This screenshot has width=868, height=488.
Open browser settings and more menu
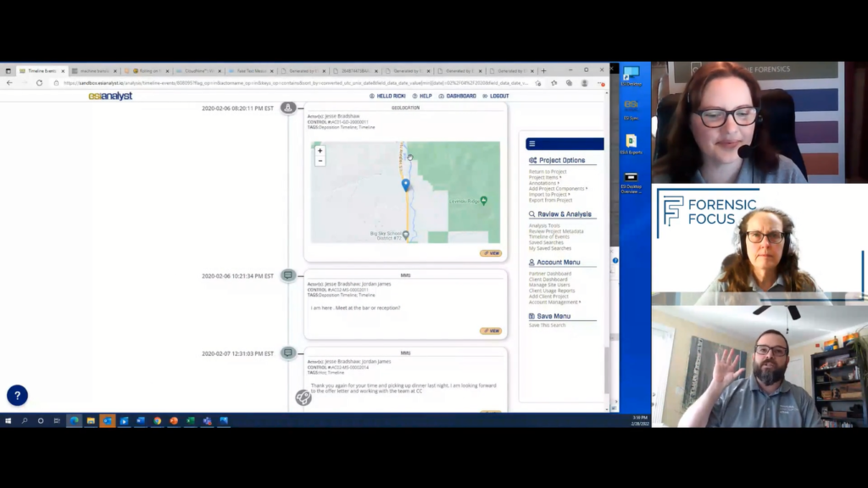tap(601, 83)
